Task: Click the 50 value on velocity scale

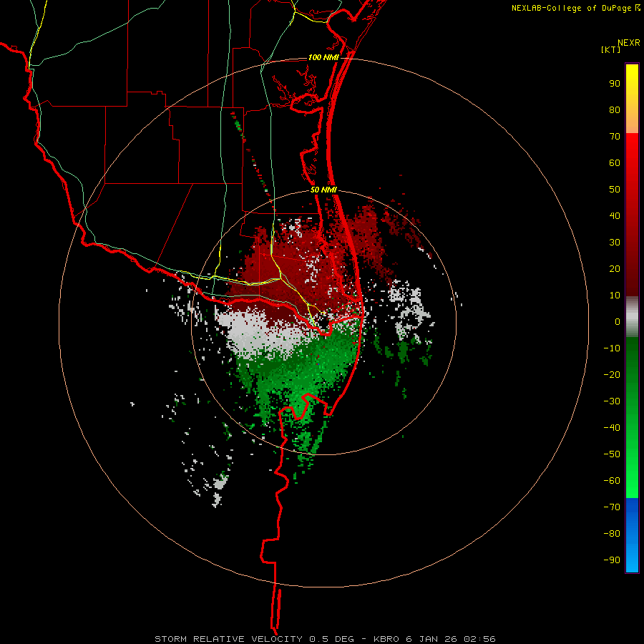Action: click(615, 190)
